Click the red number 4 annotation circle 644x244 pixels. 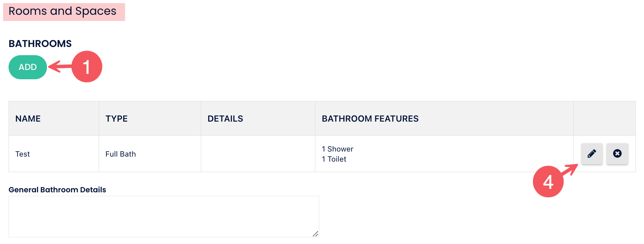point(548,181)
